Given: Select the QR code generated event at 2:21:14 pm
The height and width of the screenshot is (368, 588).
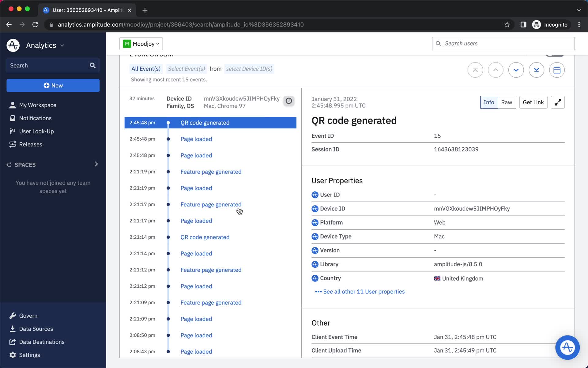Looking at the screenshot, I should [x=205, y=237].
